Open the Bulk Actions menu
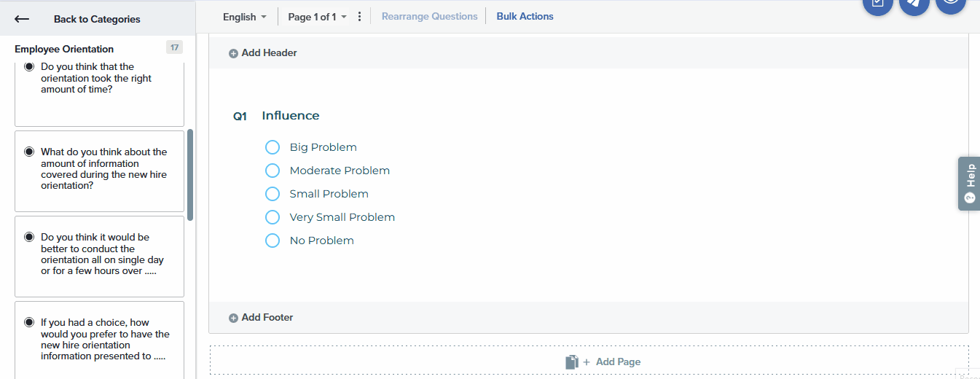 [x=525, y=16]
